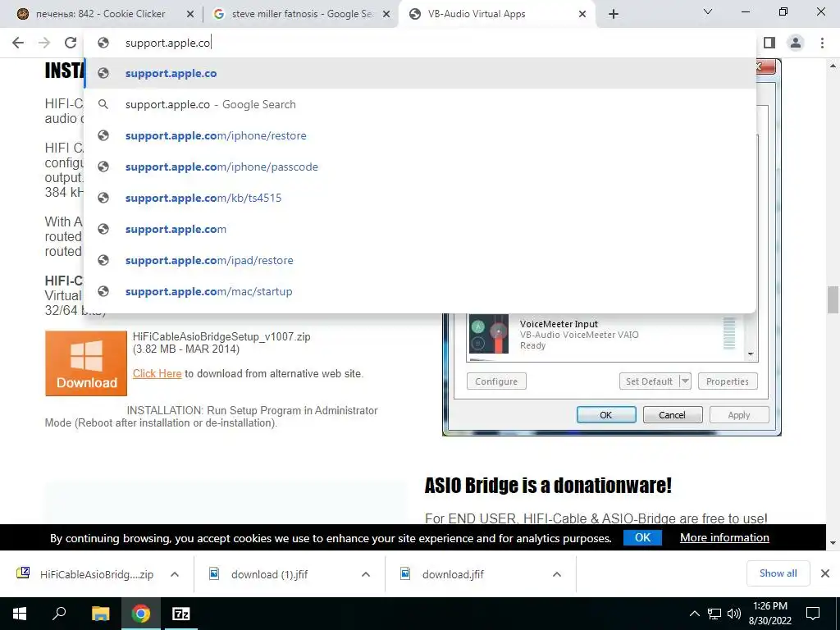This screenshot has height=630, width=840.
Task: Expand options for the HiFiCableAsioBridg zip download
Action: tap(175, 574)
